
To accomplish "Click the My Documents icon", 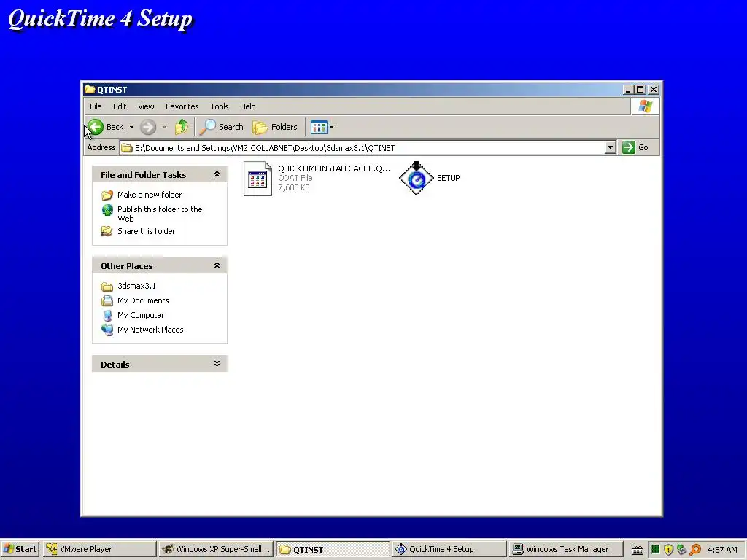I will (x=107, y=301).
